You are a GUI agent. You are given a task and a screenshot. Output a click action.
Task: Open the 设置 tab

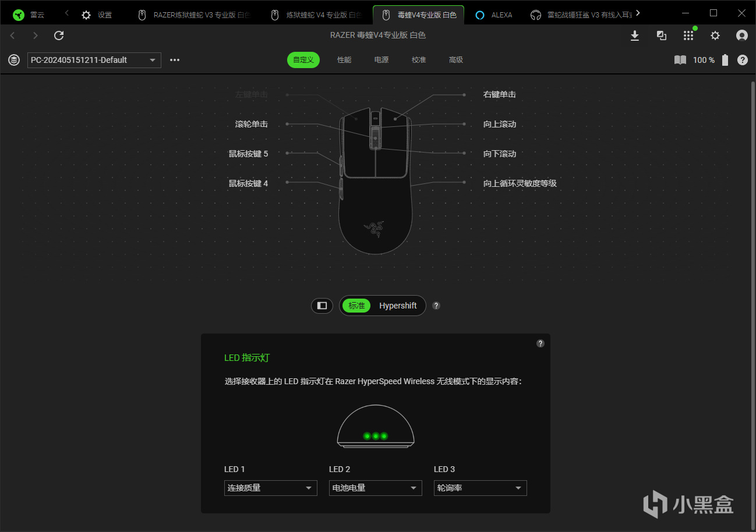(97, 15)
